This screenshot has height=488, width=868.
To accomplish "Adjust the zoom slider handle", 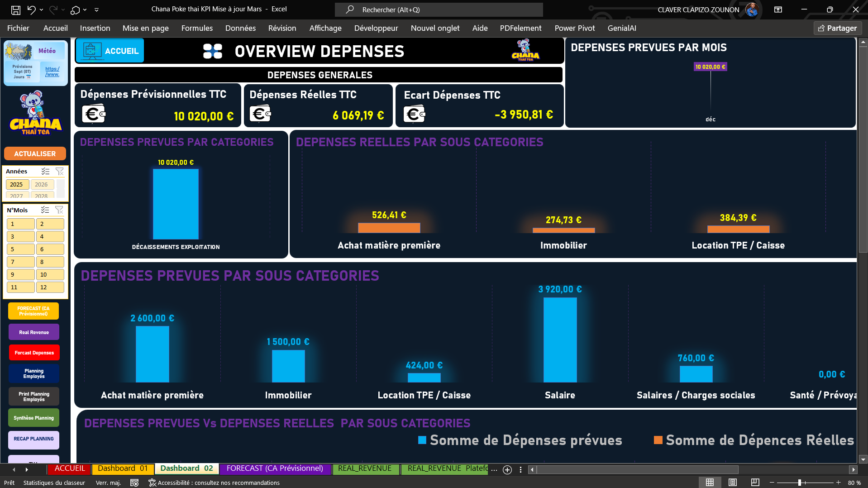I will [x=800, y=483].
